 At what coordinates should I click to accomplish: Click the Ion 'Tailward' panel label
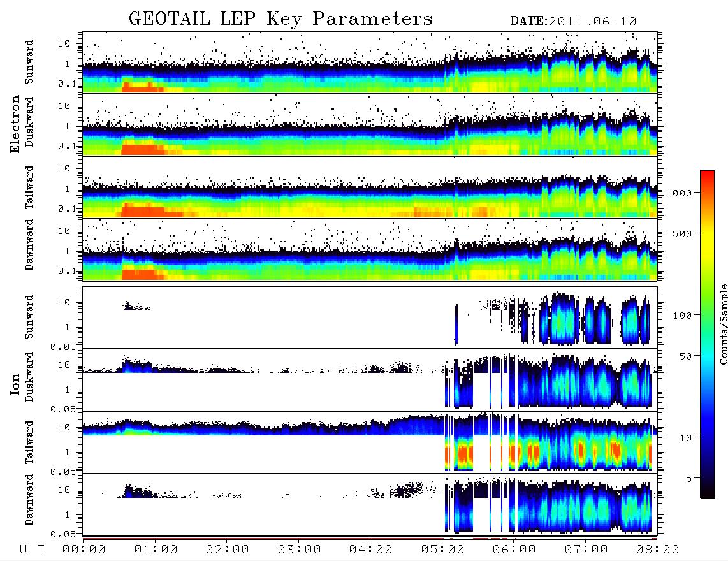29,442
